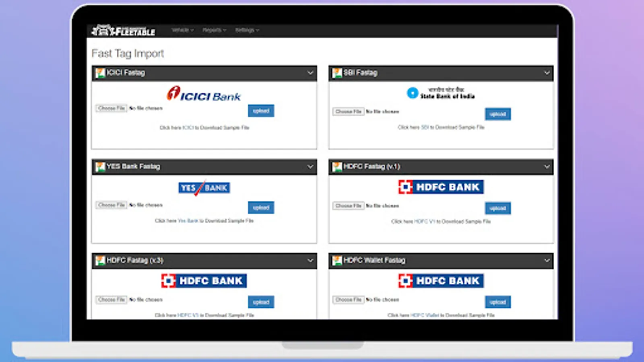Click the 'ICICI Fastag' panel title
Screen dimensions: 644x362
126,73
